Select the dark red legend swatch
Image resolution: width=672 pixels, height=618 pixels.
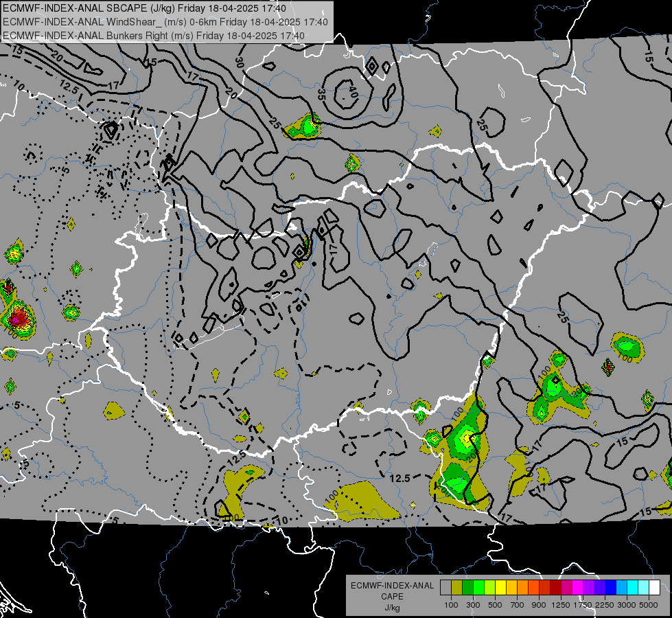tap(555, 587)
